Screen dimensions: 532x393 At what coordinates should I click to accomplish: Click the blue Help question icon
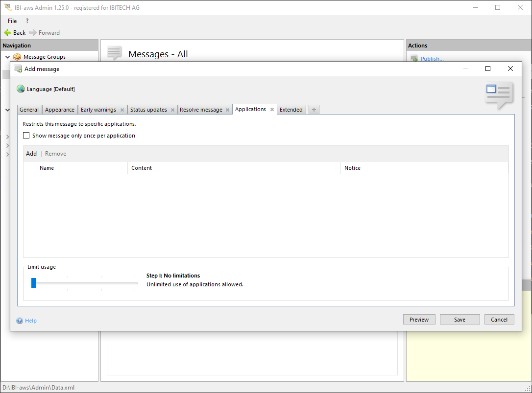20,321
